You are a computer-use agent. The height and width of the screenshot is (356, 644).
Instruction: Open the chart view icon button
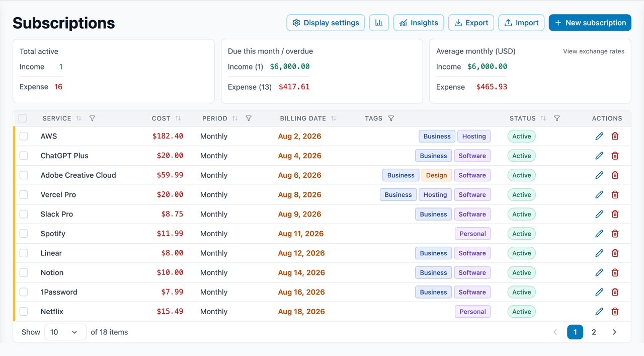pyautogui.click(x=379, y=23)
